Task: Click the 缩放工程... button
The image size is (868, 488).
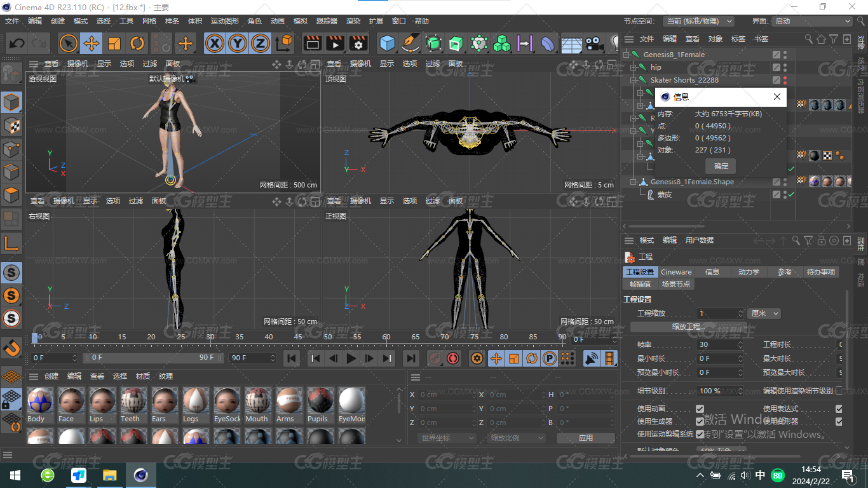Action: click(689, 327)
